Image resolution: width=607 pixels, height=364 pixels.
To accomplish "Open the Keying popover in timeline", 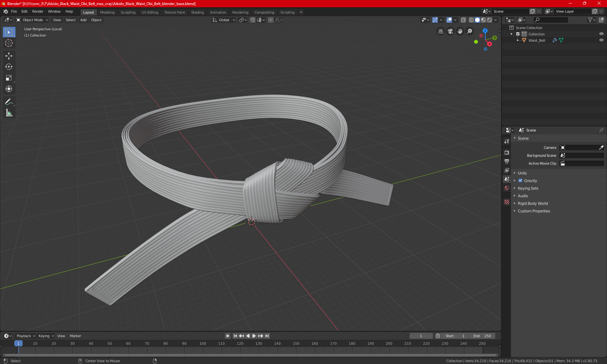I will (x=46, y=336).
